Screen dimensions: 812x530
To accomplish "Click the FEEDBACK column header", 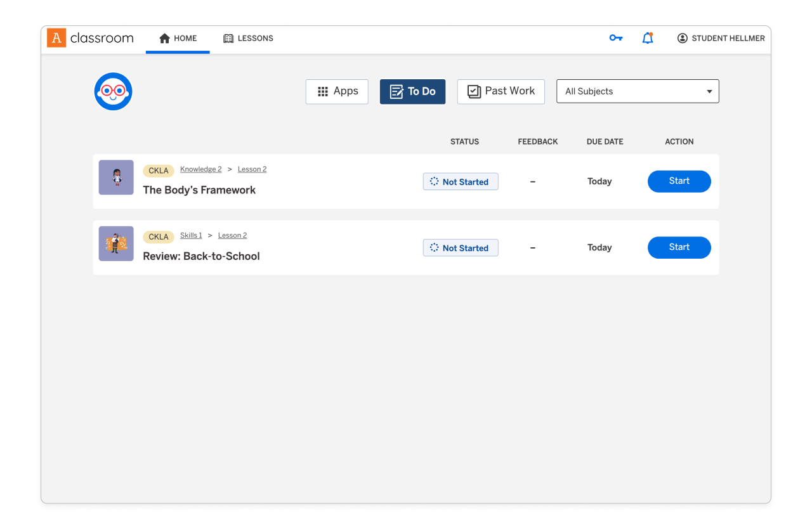I will 538,142.
